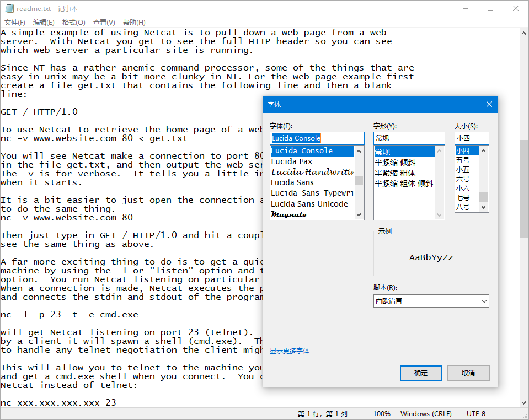Minimize the Notepad window

[466, 8]
